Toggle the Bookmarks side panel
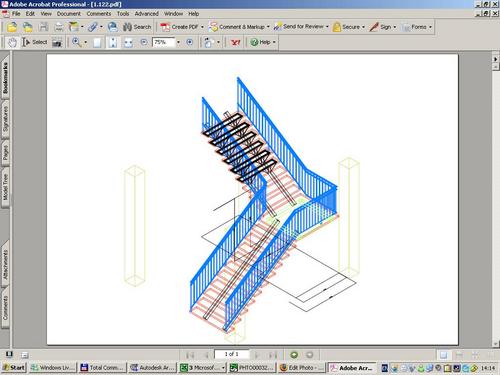500x375 pixels. (5, 78)
